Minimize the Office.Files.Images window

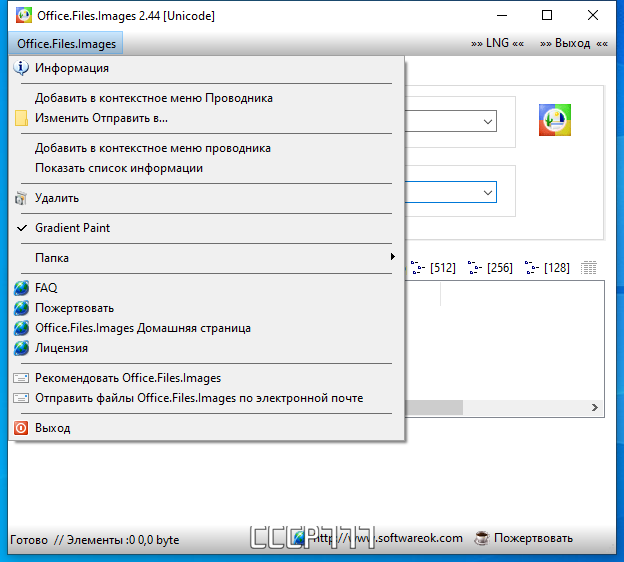click(502, 15)
